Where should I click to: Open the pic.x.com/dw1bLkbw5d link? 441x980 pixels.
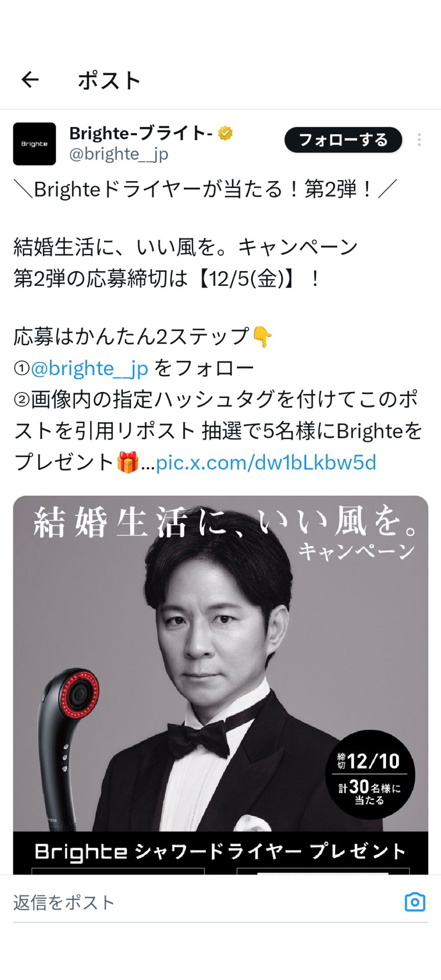266,463
